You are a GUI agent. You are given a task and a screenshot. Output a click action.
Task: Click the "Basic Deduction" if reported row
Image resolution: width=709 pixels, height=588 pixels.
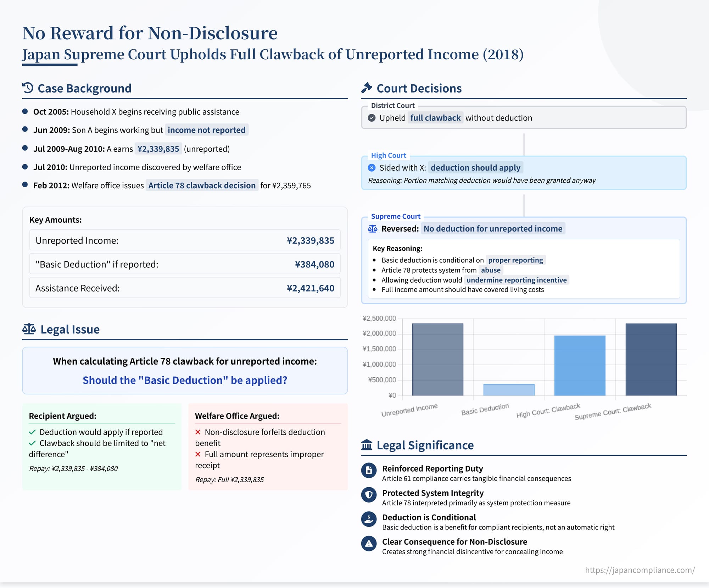point(185,264)
